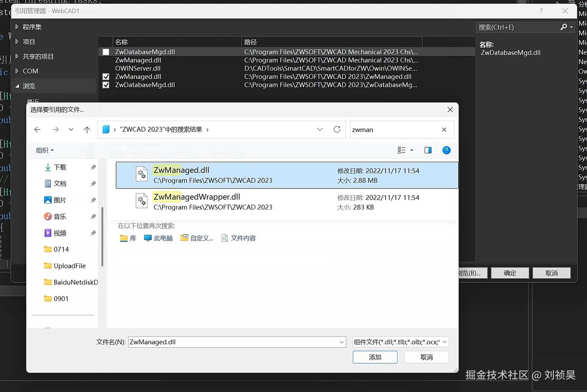Open file dialog help icon
587x392 pixels.
click(446, 150)
